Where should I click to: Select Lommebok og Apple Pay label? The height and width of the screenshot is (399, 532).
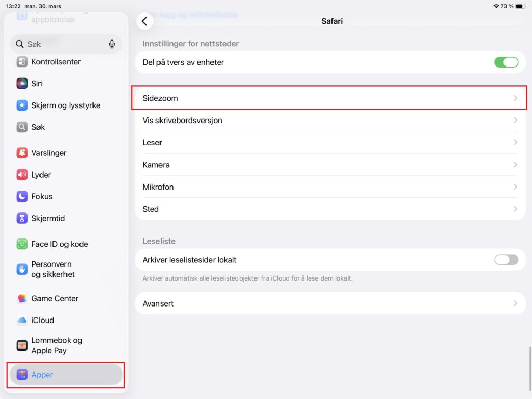tap(57, 345)
